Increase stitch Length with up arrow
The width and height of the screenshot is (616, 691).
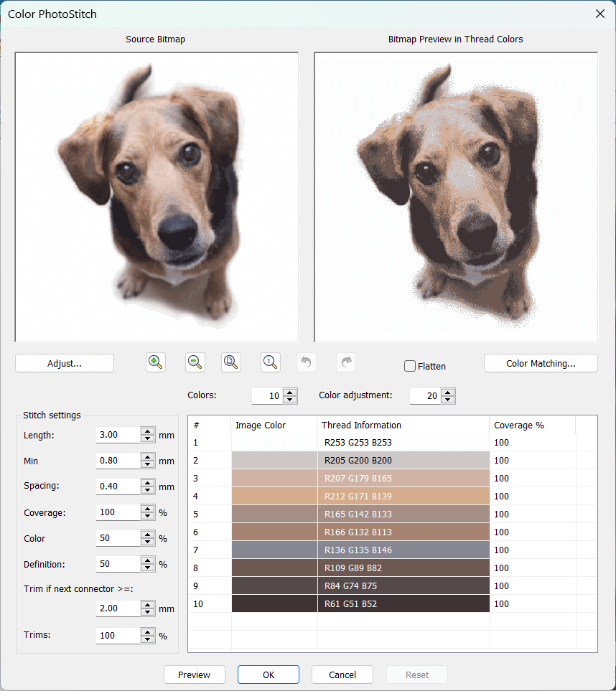148,431
